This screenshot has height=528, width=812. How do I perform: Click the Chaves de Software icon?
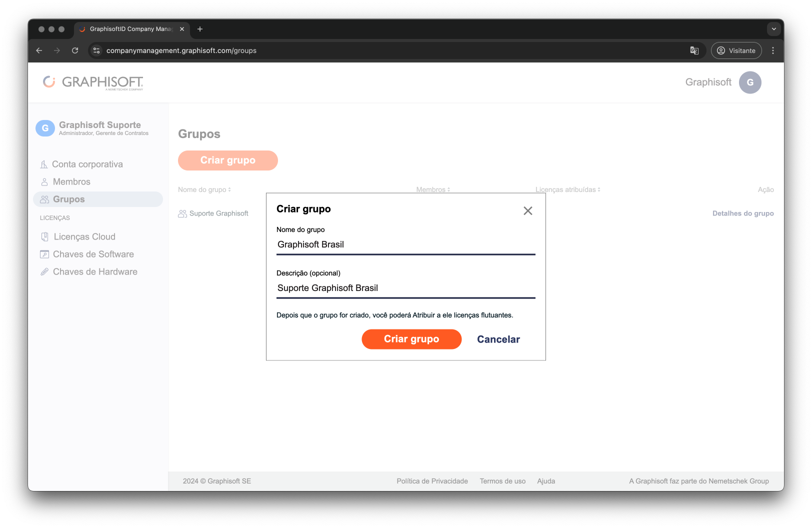[44, 254]
